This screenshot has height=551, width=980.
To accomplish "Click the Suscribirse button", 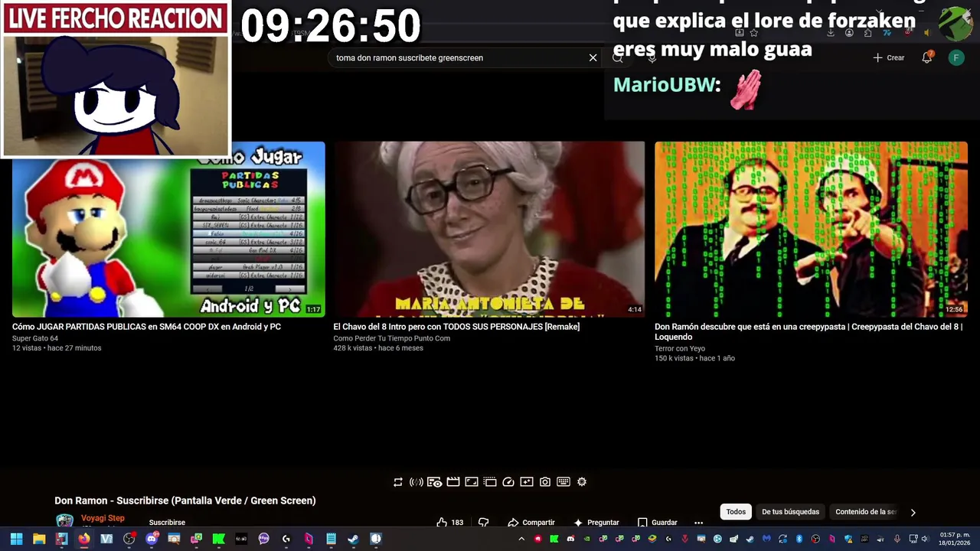I will point(167,523).
